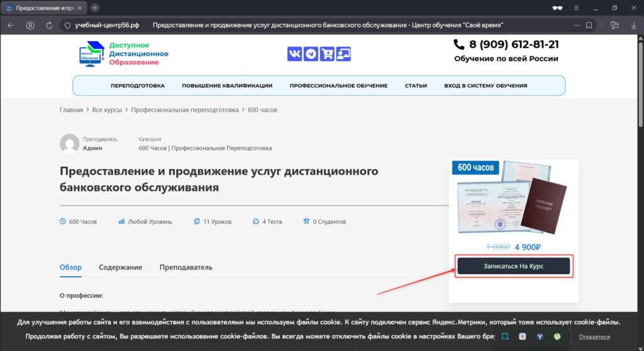Go to Главная breadcrumb link
This screenshot has height=351, width=644.
71,109
